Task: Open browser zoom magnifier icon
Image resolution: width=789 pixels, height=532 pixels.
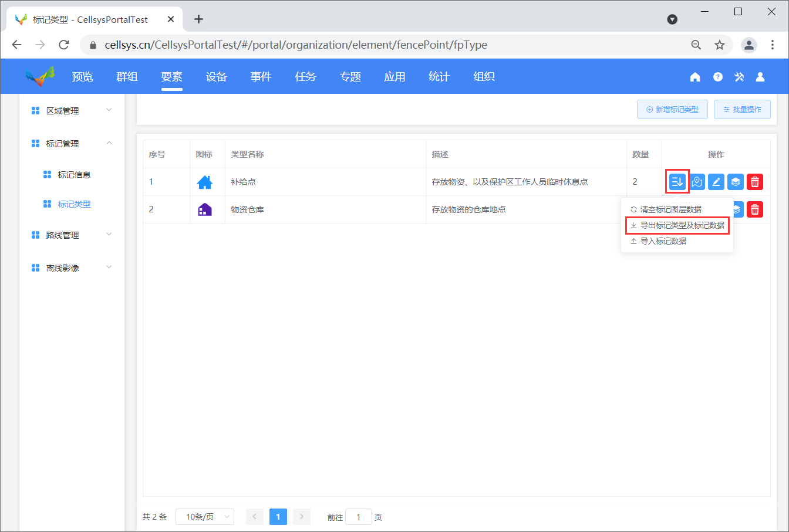Action: point(696,45)
